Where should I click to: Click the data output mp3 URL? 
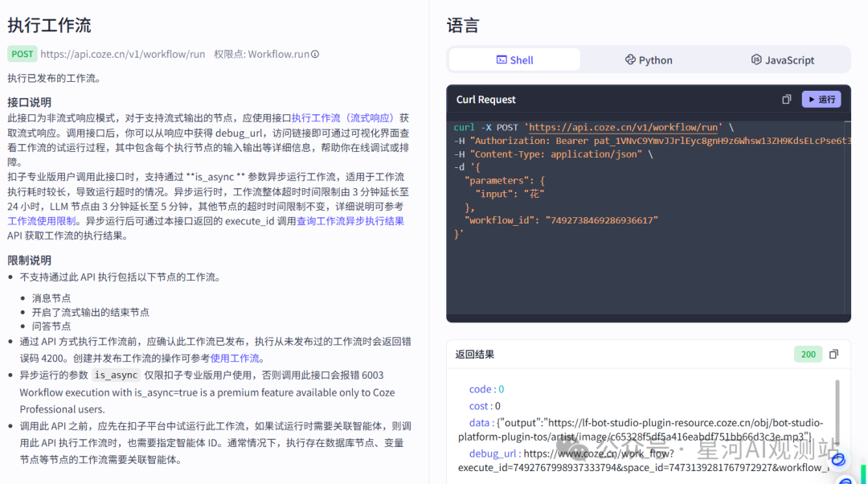tap(641, 429)
